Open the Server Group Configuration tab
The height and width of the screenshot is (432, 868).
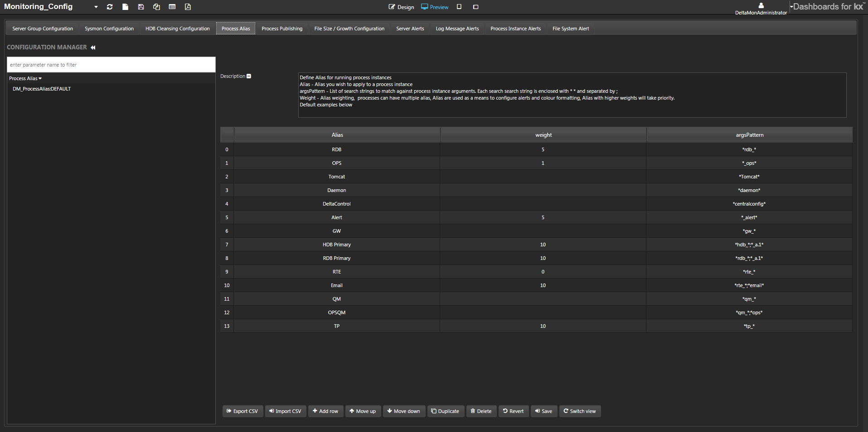click(x=43, y=29)
